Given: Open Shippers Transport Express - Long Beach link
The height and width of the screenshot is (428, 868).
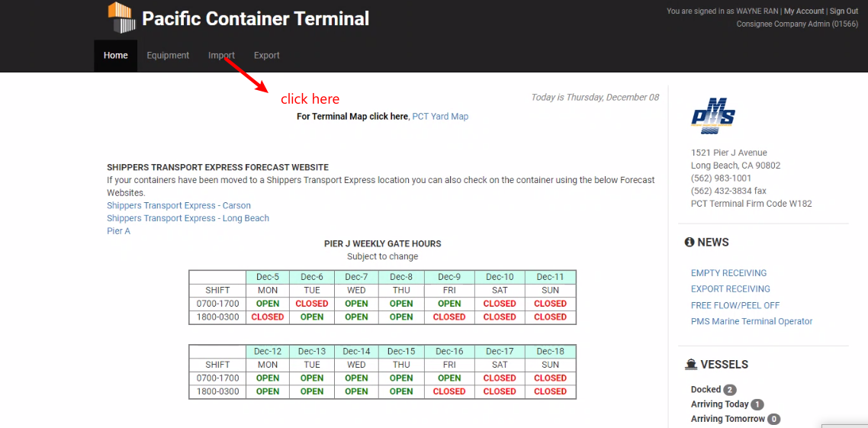Looking at the screenshot, I should click(188, 219).
